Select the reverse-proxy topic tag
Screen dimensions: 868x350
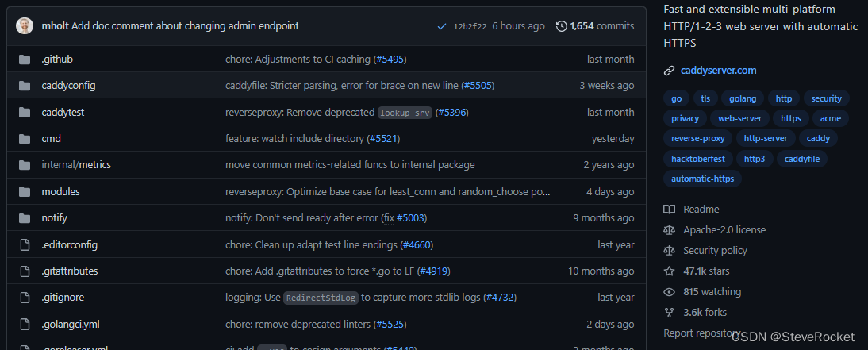click(x=698, y=138)
